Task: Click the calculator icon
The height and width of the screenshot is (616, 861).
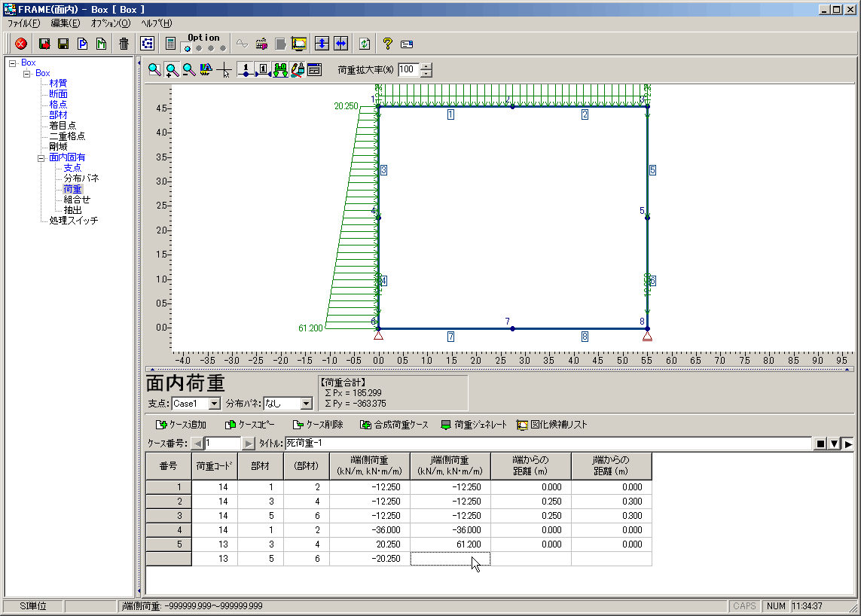Action: [x=170, y=44]
